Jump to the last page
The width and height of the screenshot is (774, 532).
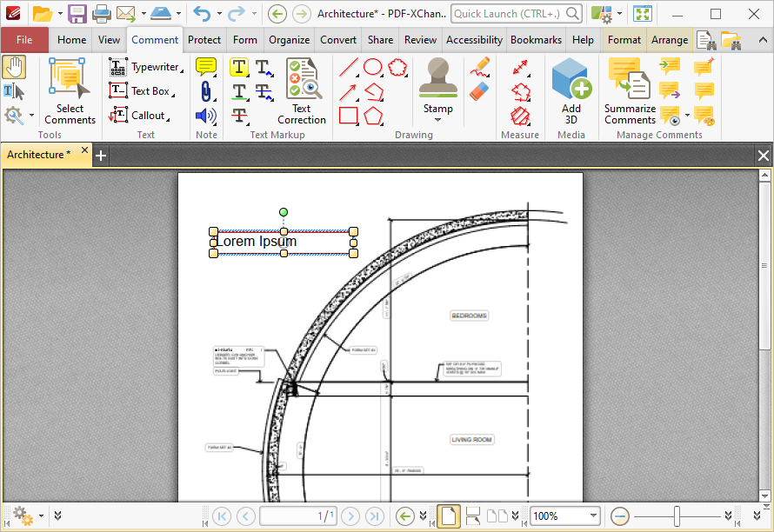375,516
